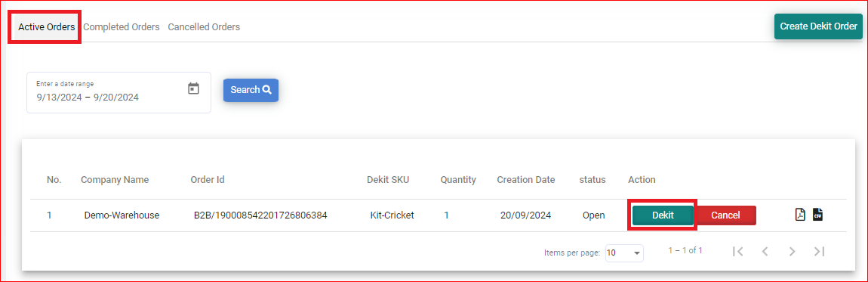Download the order PDF file icon
This screenshot has width=868, height=282.
click(800, 215)
